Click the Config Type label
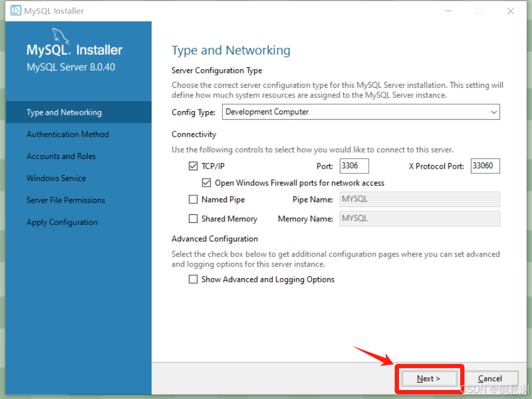The image size is (532, 399). 194,112
